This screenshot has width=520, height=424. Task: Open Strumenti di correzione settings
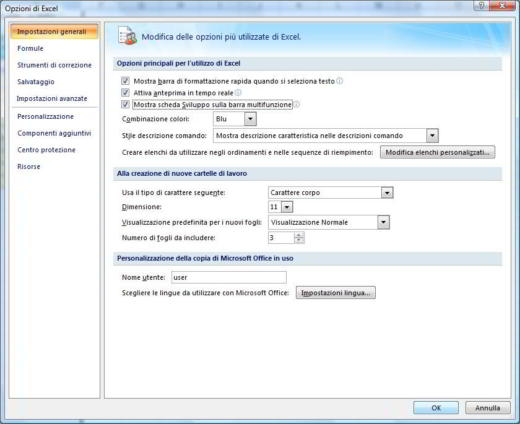click(54, 65)
